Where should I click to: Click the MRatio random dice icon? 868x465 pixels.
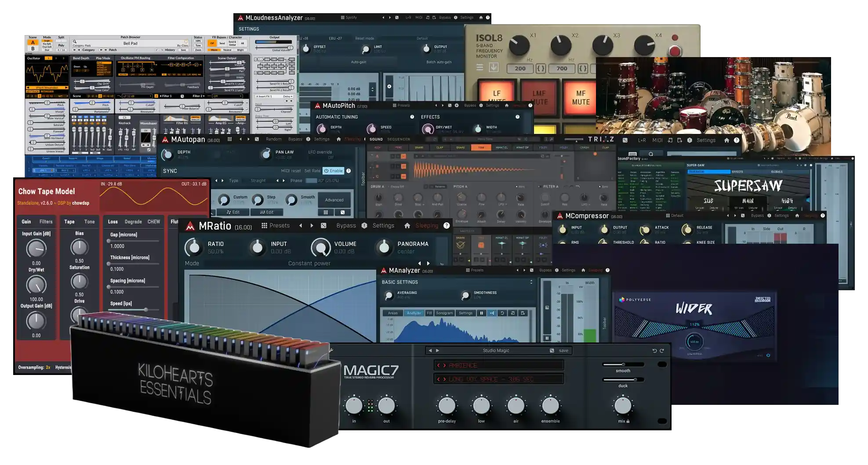click(x=323, y=226)
